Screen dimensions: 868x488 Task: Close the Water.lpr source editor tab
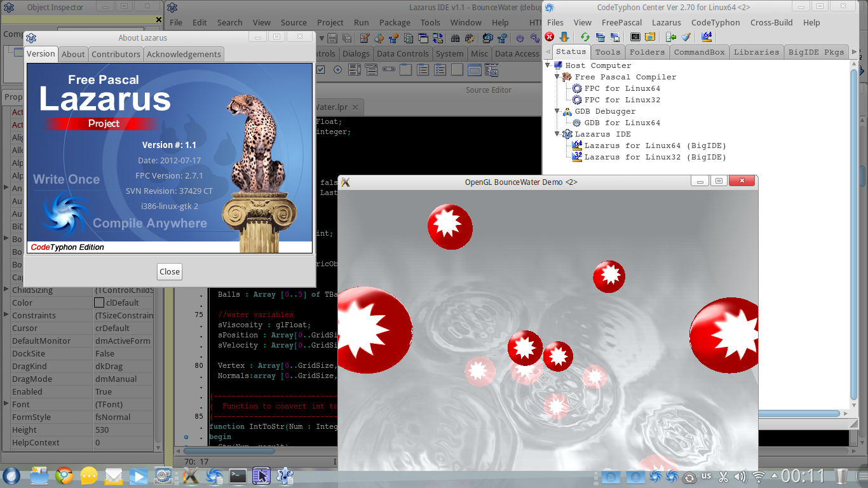click(x=355, y=107)
